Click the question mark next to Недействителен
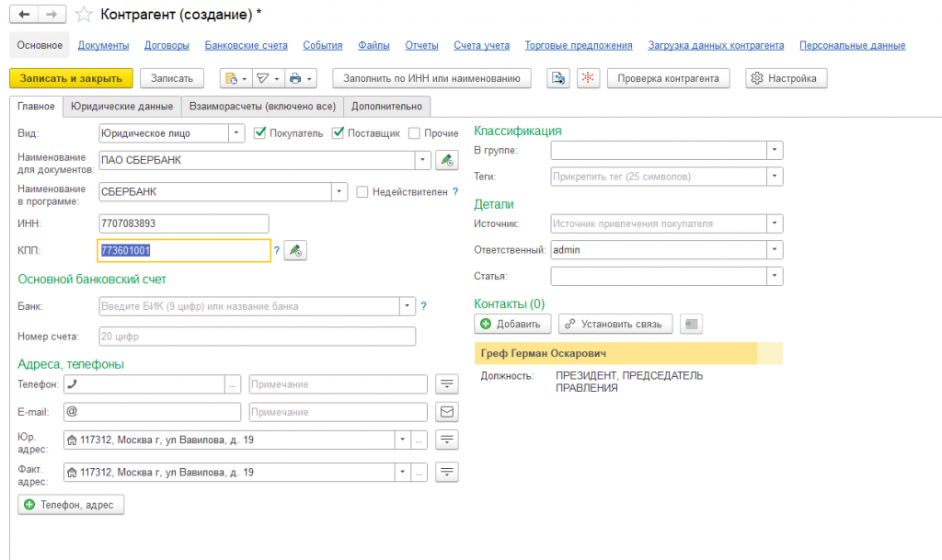This screenshot has width=942, height=560. (455, 191)
